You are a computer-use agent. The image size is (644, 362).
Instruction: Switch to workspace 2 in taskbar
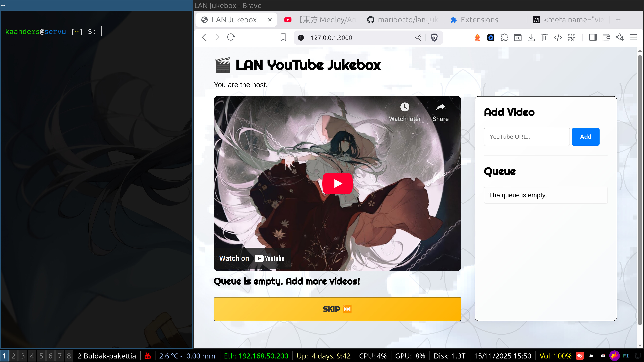click(13, 356)
